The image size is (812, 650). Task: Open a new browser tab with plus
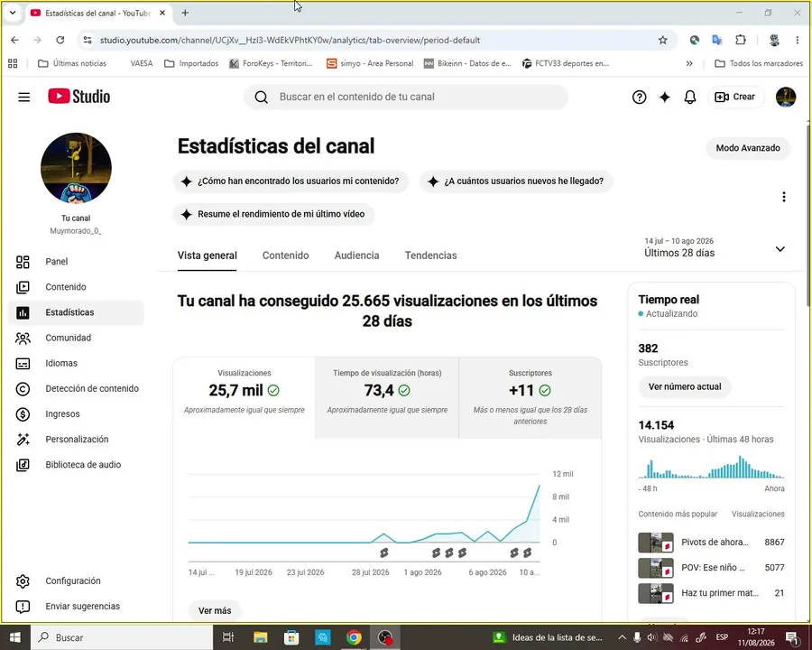coord(185,13)
